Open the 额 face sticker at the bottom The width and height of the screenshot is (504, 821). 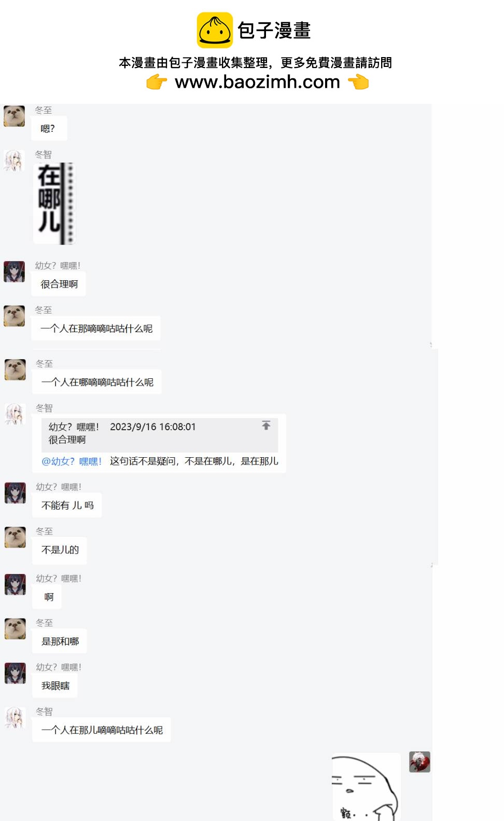(x=366, y=787)
